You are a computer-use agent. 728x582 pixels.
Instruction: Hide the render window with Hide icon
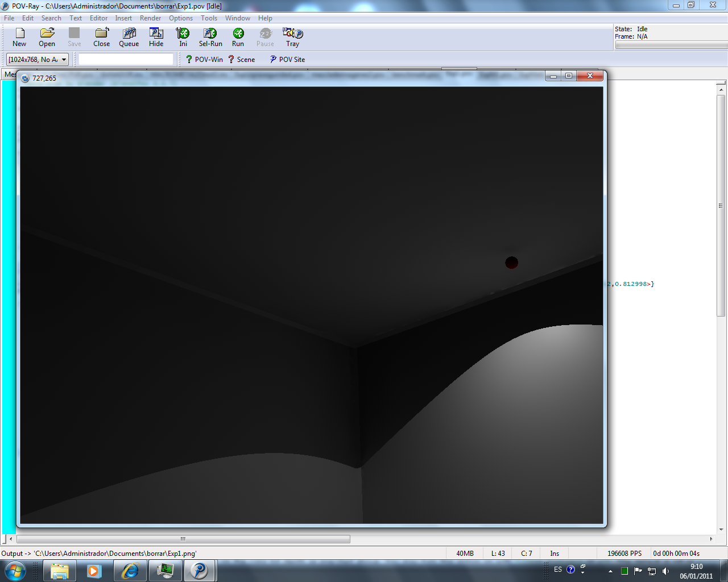coord(156,38)
